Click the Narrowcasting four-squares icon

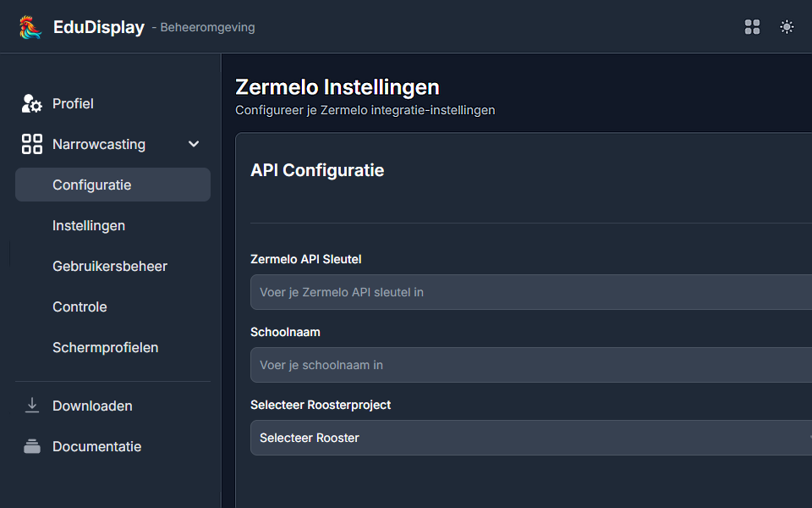click(x=31, y=144)
